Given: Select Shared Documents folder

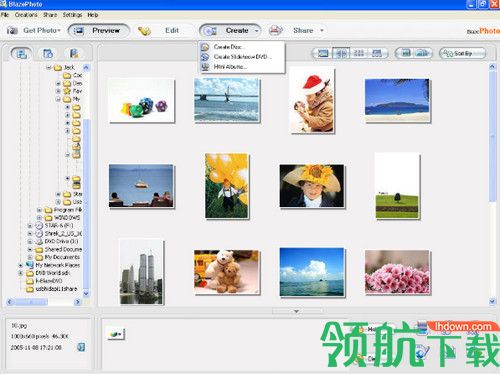Looking at the screenshot, I should 59,249.
